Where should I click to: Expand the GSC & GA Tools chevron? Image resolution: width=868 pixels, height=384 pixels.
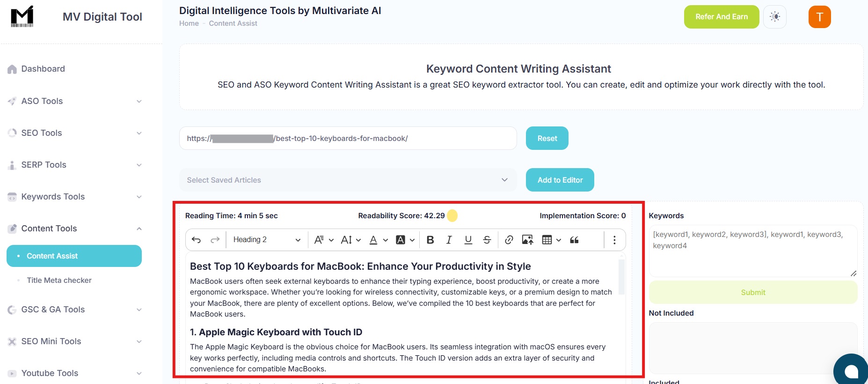point(139,310)
